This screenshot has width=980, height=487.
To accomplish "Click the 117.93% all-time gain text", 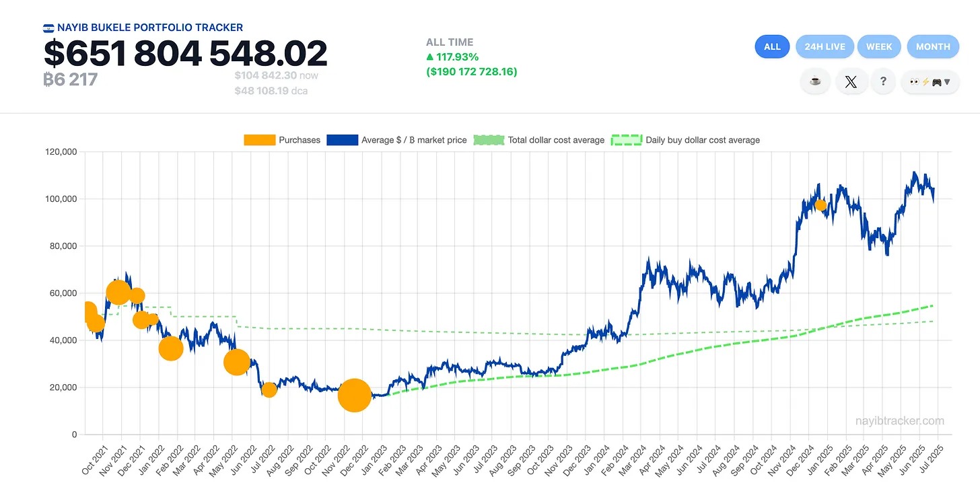I will (x=452, y=57).
